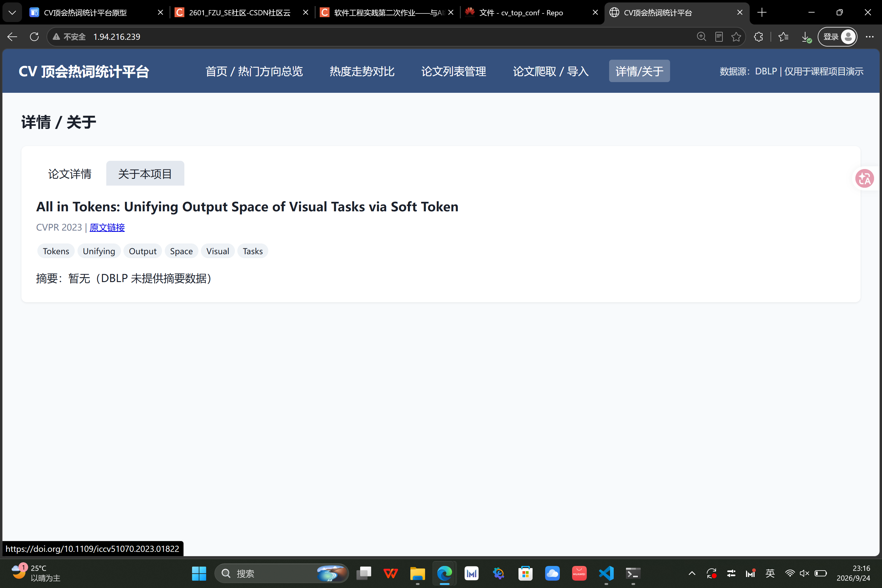Open the favorites list icon

click(783, 37)
